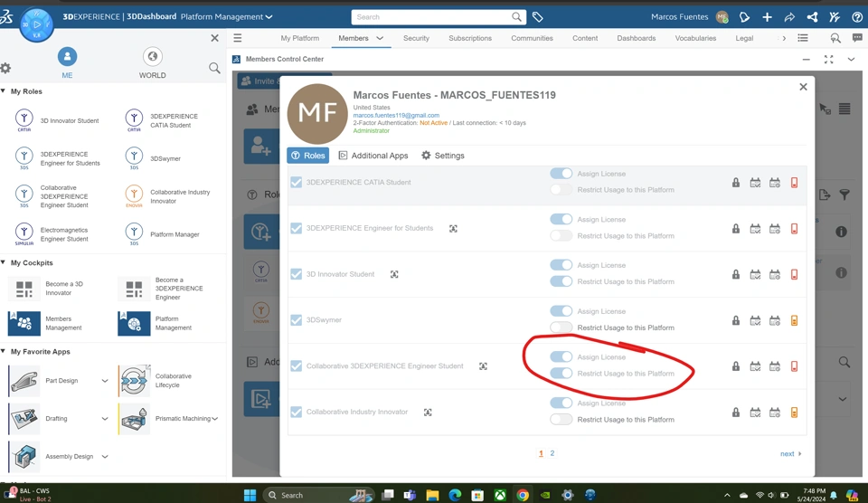Open the Additional Apps tab in dialog

click(373, 156)
